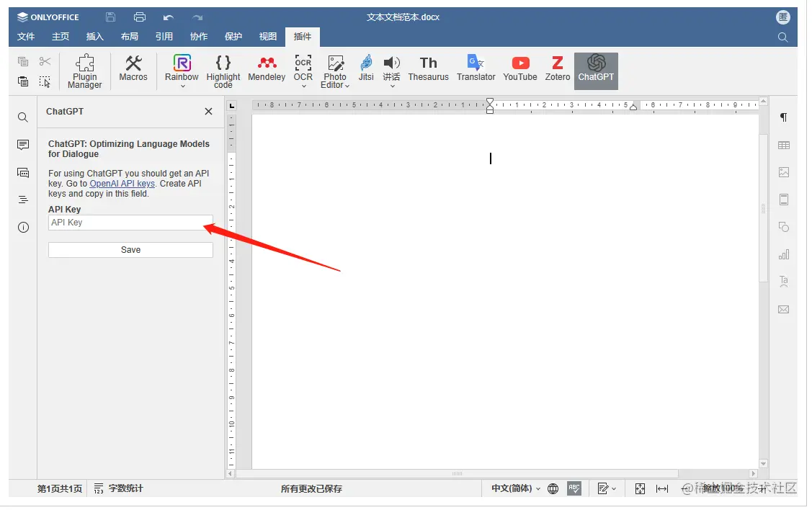This screenshot has width=812, height=510.
Task: Open paragraph settings in right sidebar
Action: [x=784, y=117]
